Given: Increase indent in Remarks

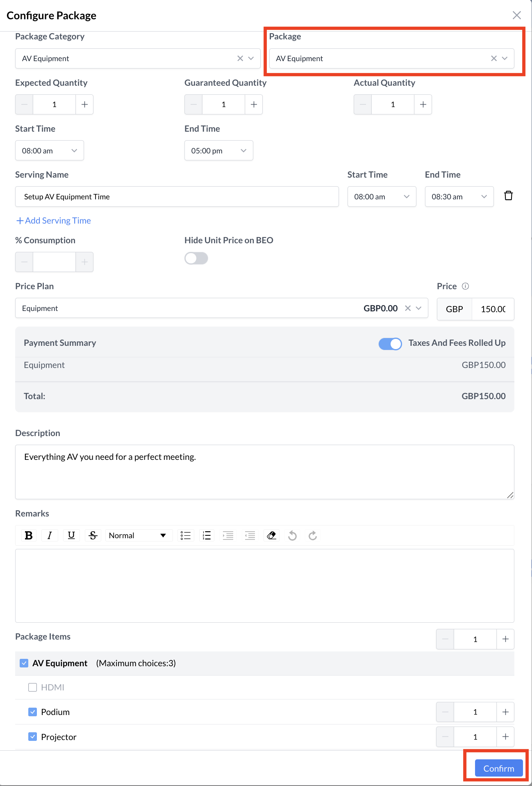Looking at the screenshot, I should [x=228, y=535].
